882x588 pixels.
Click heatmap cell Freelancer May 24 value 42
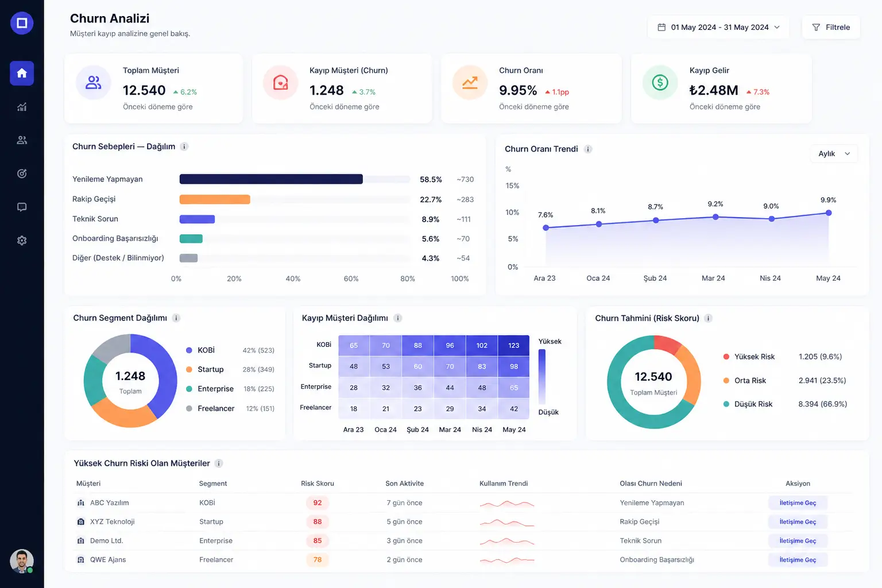[514, 409]
